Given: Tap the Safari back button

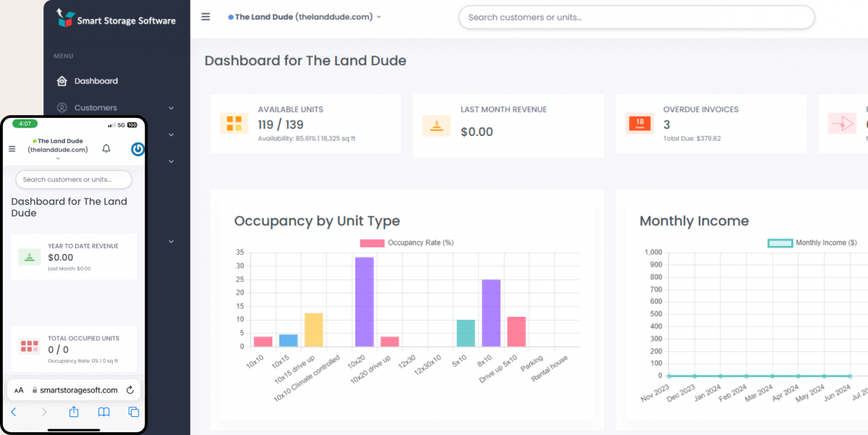Looking at the screenshot, I should click(x=13, y=412).
